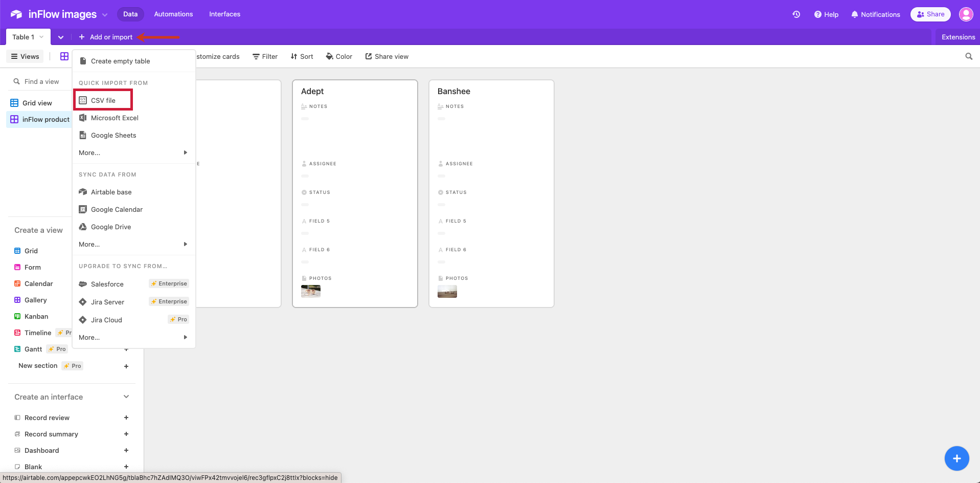Viewport: 980px width, 483px height.
Task: Toggle the Views sidebar
Action: pos(25,56)
